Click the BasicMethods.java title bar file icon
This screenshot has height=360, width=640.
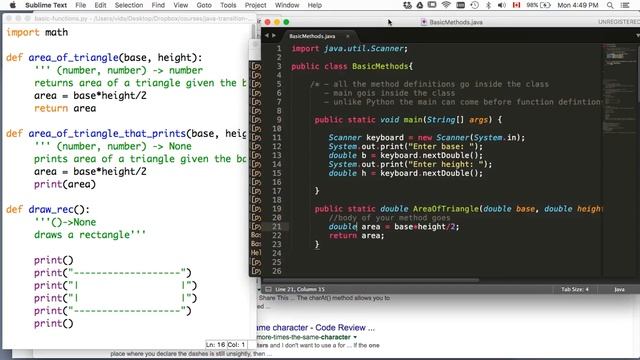pos(424,22)
